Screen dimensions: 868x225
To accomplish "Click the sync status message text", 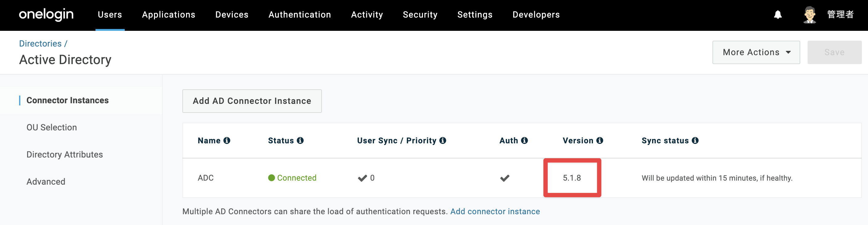I will click(717, 178).
